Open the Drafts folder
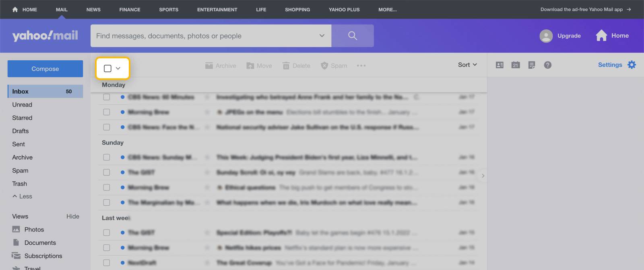644x270 pixels. [x=21, y=131]
